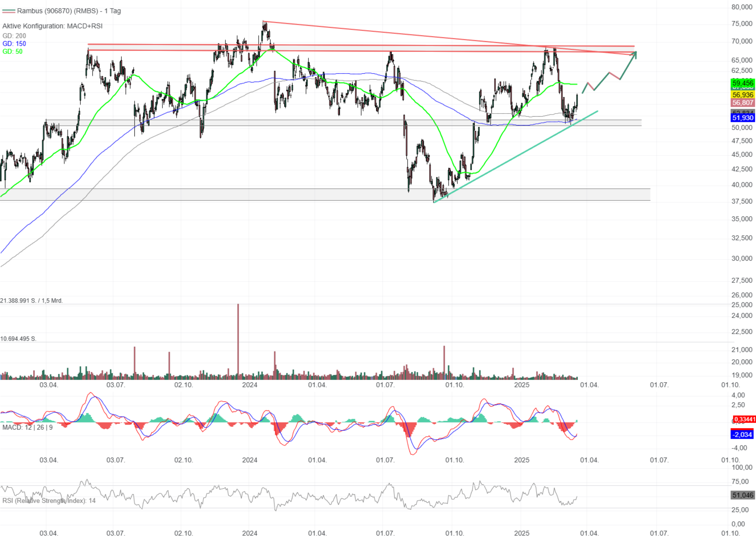Click the 47,500 price axis label
Screen dimensions: 756x538
click(x=742, y=141)
